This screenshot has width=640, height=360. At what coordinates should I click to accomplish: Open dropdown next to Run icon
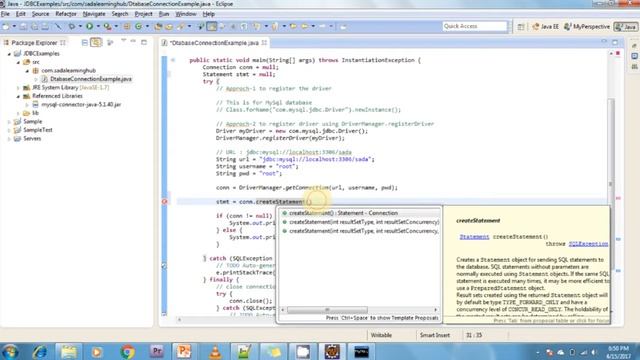[98, 27]
